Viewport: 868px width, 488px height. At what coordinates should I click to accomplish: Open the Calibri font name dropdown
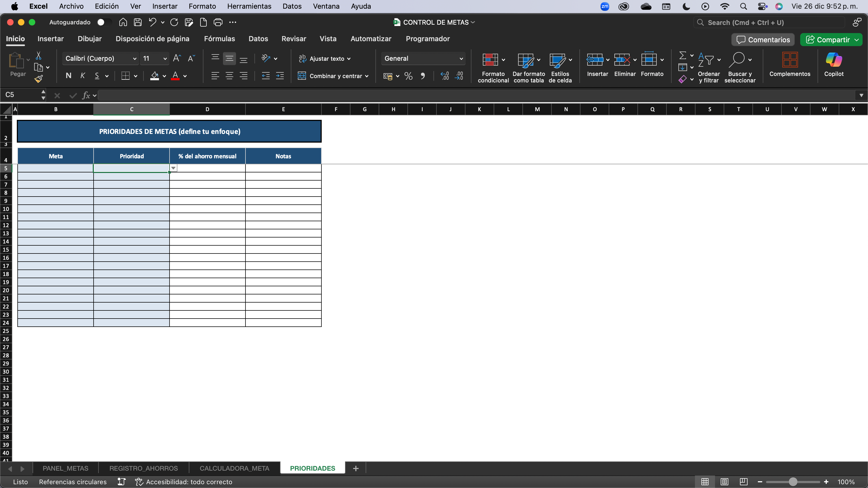point(135,59)
